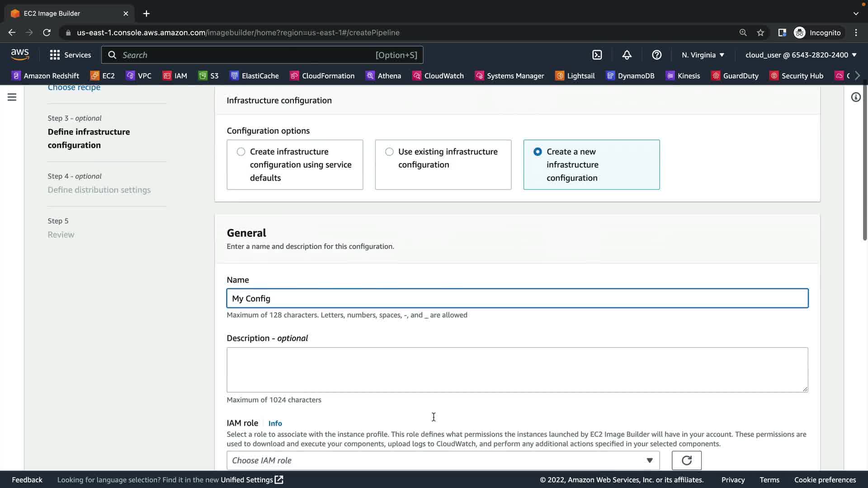Select Create infrastructure configuration using service defaults
This screenshot has height=488, width=868.
pos(241,152)
